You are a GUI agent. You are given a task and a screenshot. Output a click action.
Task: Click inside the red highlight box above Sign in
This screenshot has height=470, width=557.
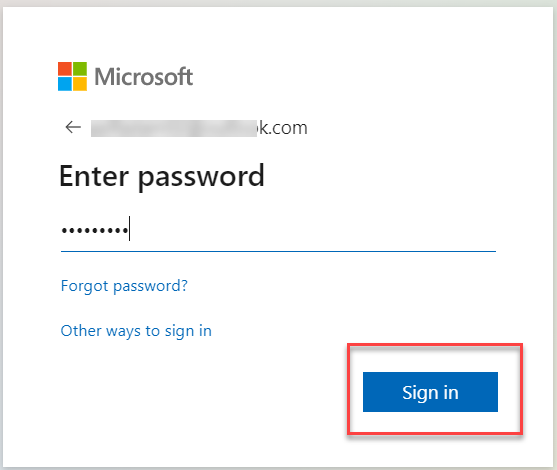click(434, 358)
